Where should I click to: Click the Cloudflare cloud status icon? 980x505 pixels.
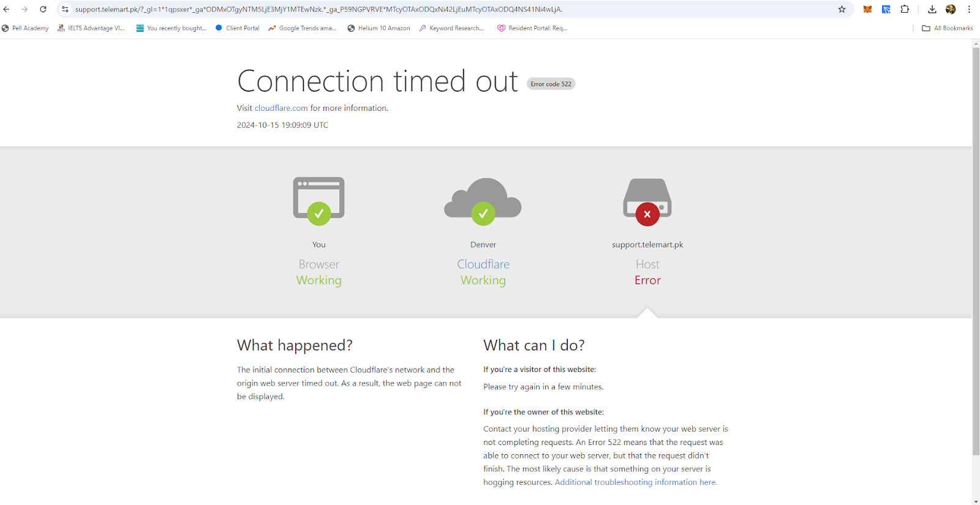coord(483,201)
